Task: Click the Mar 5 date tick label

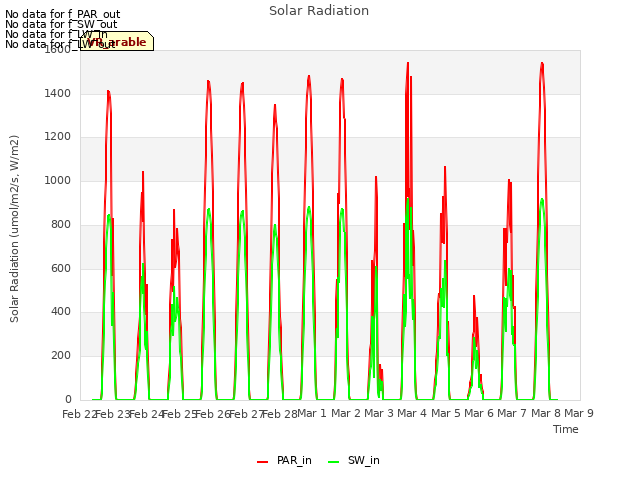Action: (446, 413)
